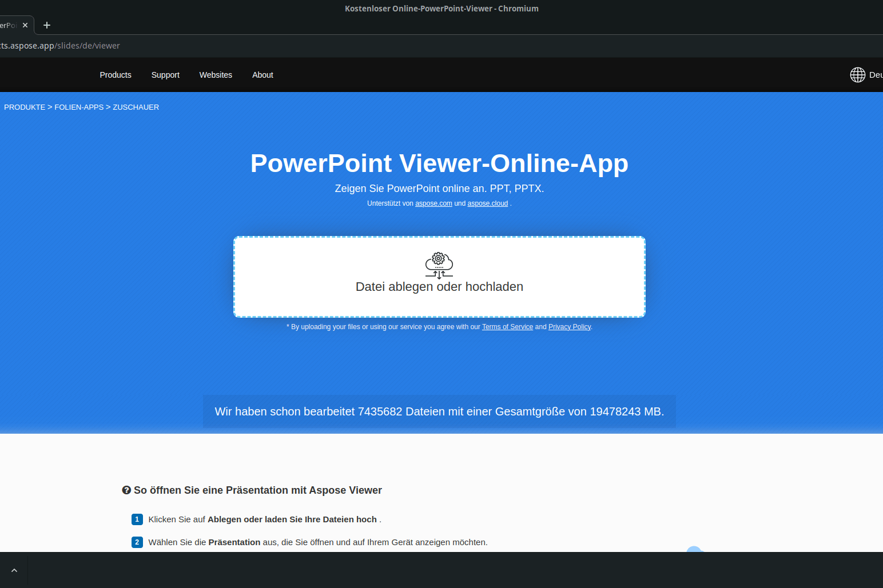
Task: Click step 1 number badge
Action: pyautogui.click(x=137, y=519)
